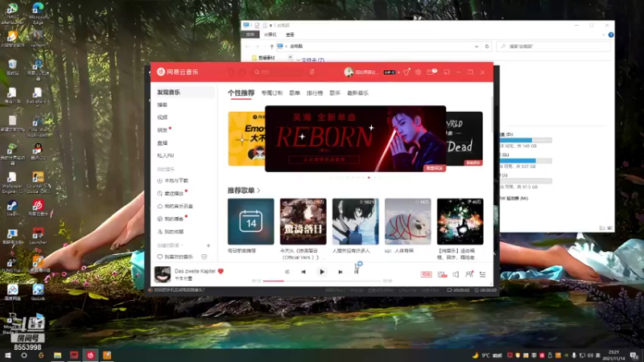644x362 pixels.
Task: Click the Das zweite Kapitel song title
Action: click(x=195, y=271)
